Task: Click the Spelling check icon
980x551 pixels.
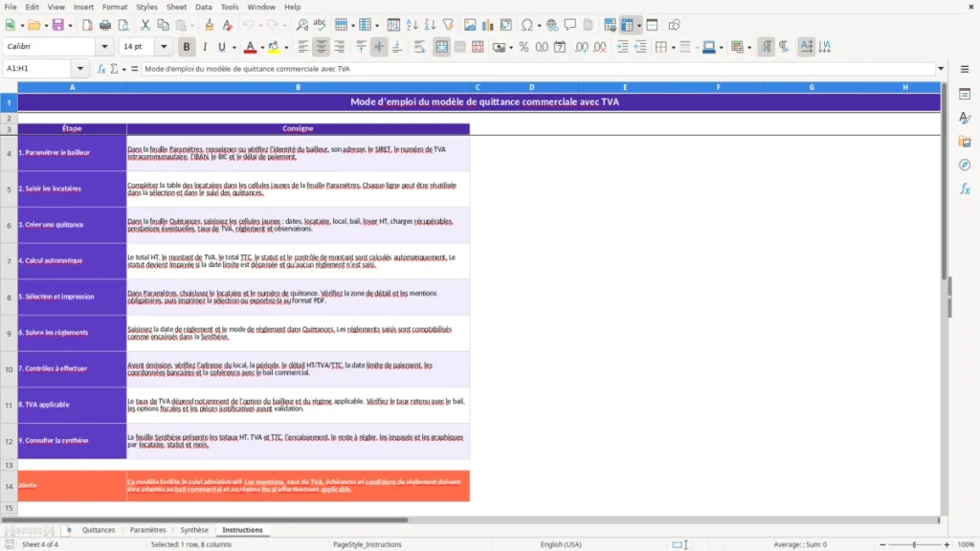Action: pyautogui.click(x=320, y=25)
